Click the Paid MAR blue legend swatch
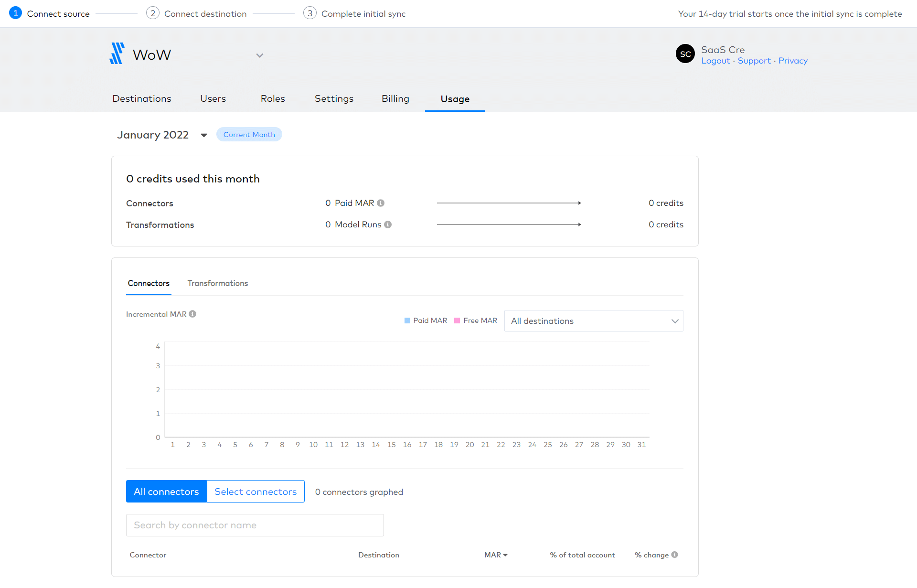This screenshot has width=917, height=588. click(407, 321)
